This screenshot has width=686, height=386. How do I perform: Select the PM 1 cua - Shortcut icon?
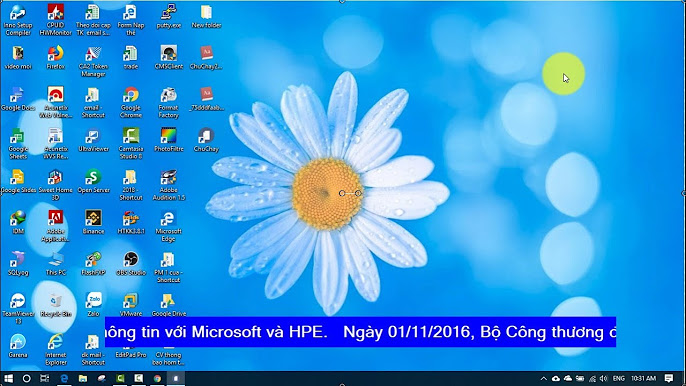pos(168,267)
